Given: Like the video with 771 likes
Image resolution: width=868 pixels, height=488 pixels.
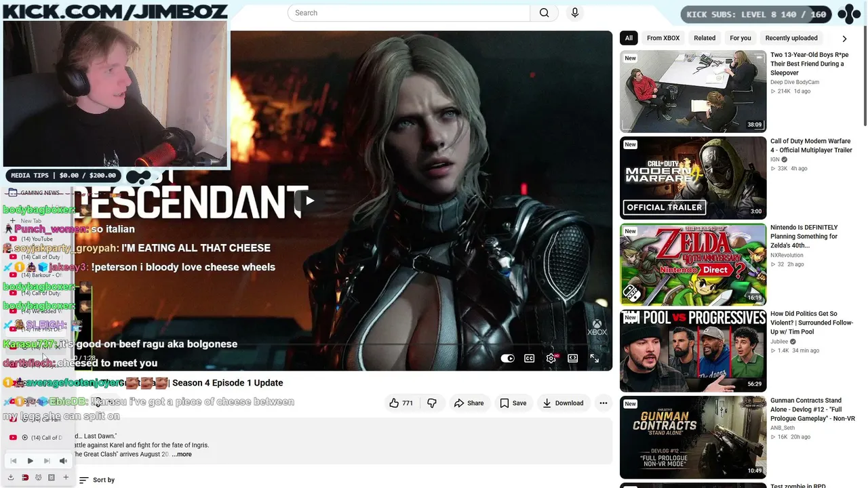Looking at the screenshot, I should 401,403.
